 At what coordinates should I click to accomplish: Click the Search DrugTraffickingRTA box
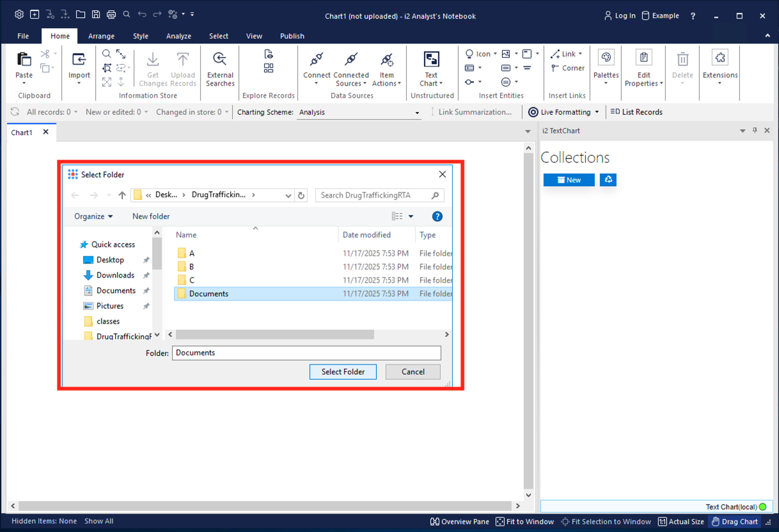coord(379,195)
